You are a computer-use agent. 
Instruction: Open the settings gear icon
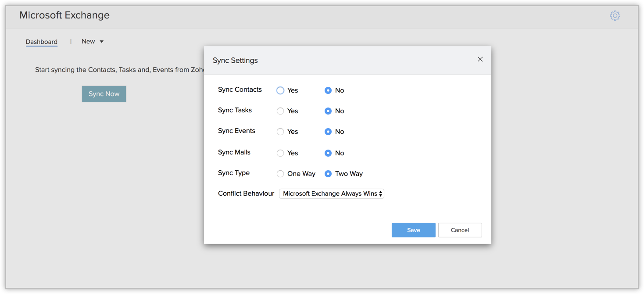tap(615, 16)
